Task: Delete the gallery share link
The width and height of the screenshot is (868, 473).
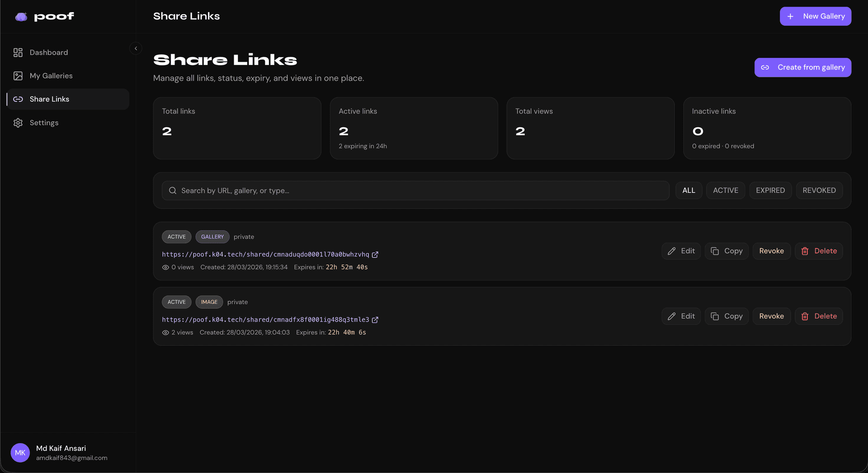Action: tap(819, 251)
